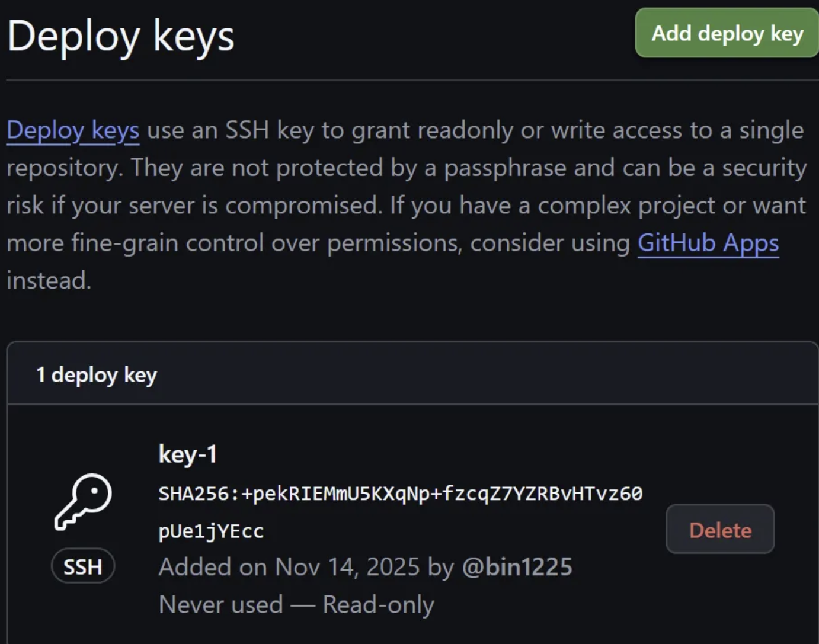
Task: Click the "1 deploy key" list header
Action: [x=97, y=375]
